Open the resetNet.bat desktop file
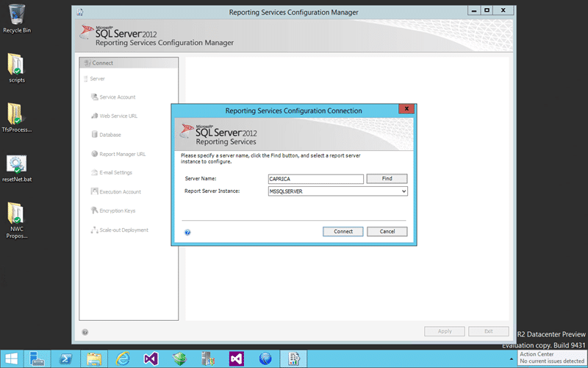This screenshot has width=588, height=368. coord(17,165)
